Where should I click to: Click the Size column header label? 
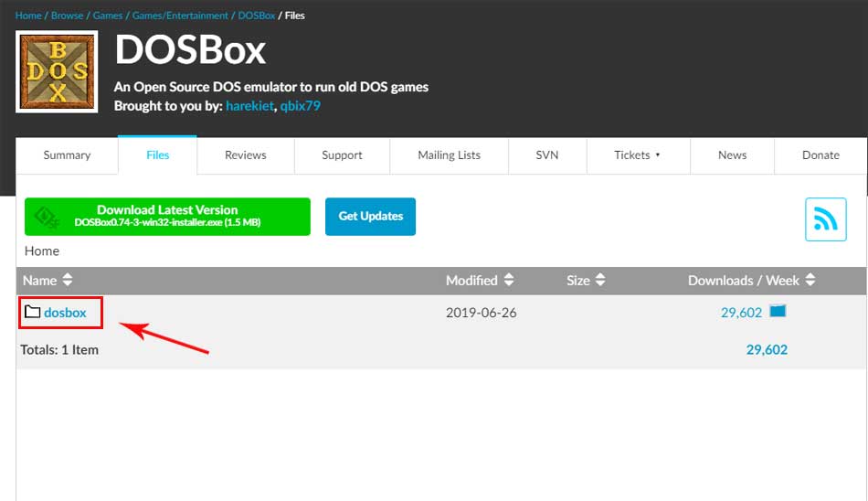click(578, 281)
